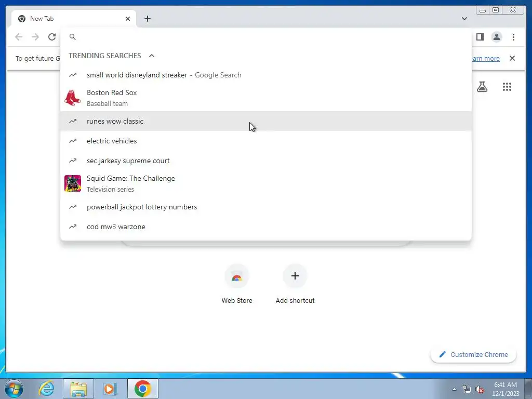Click the Boston Red Sox logo thumbnail
The image size is (532, 399).
(x=73, y=98)
